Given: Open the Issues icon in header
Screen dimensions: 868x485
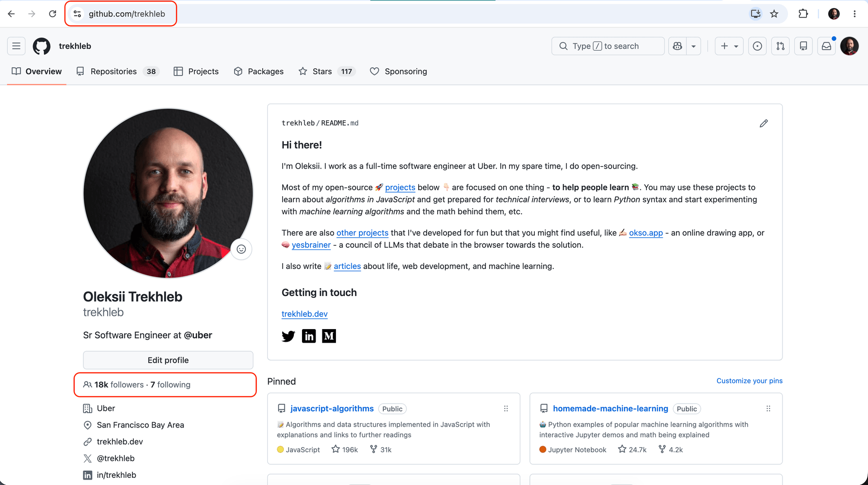Looking at the screenshot, I should tap(757, 46).
